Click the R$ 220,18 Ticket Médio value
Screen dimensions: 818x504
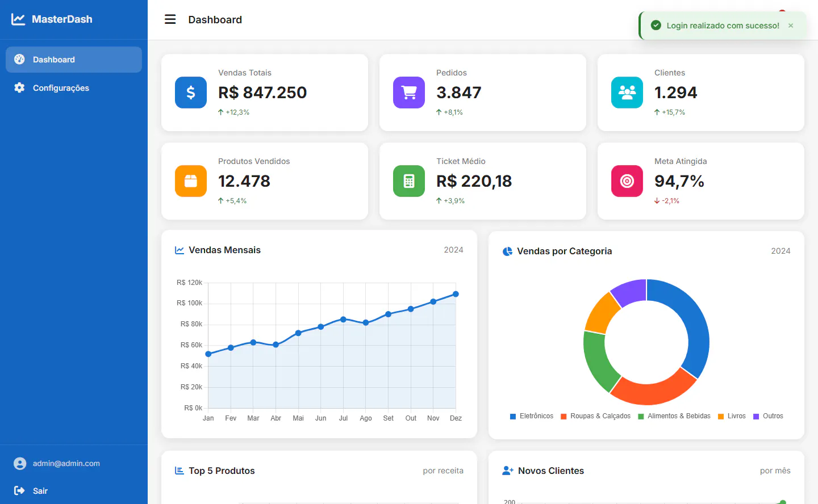[474, 181]
